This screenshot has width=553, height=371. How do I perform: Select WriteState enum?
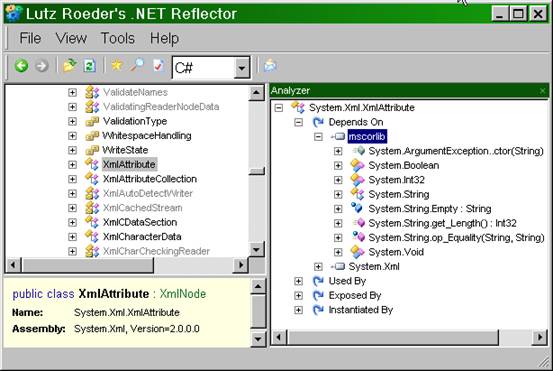pyautogui.click(x=125, y=150)
